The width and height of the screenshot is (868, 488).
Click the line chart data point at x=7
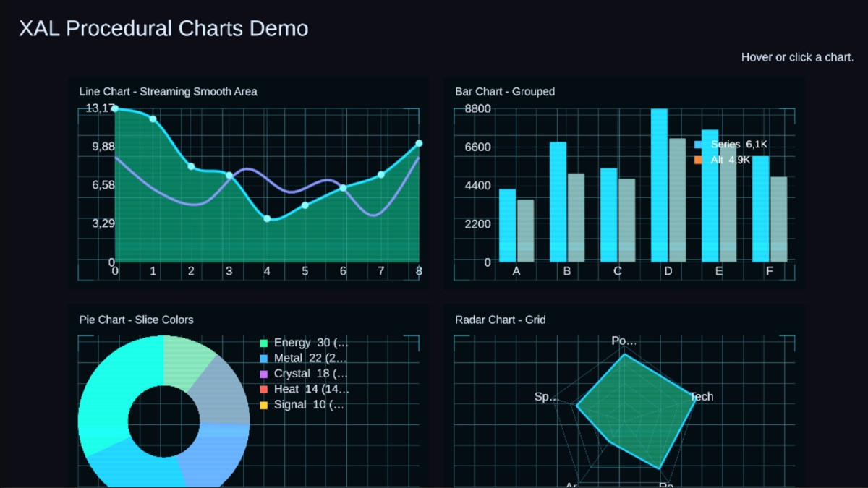pyautogui.click(x=381, y=175)
